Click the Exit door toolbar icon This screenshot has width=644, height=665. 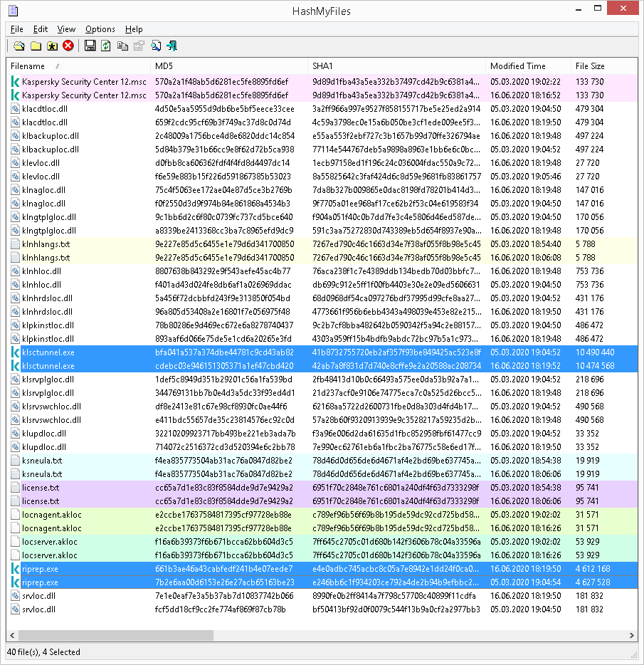171,46
